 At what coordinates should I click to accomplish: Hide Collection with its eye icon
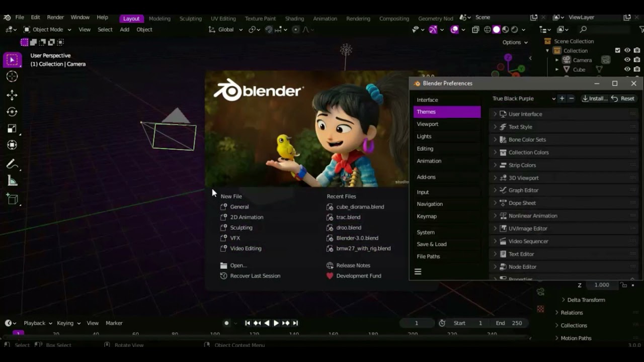click(x=627, y=50)
